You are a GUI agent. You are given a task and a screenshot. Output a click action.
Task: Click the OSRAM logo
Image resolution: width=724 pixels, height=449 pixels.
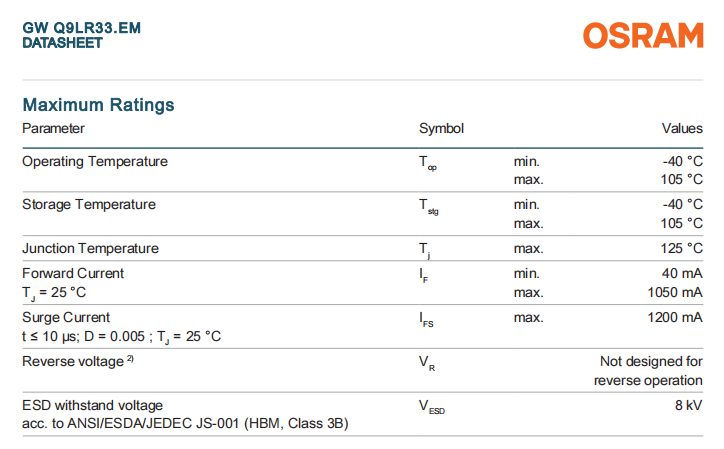(x=643, y=36)
